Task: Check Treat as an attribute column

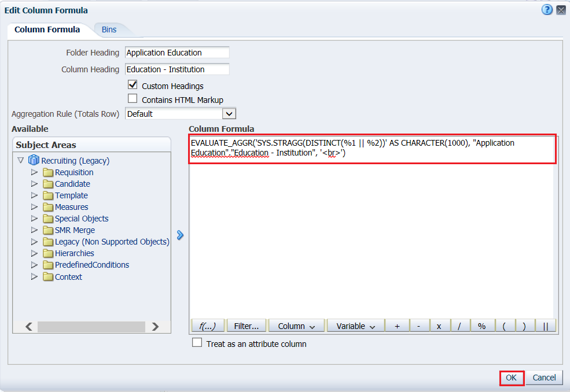Action: [x=197, y=343]
